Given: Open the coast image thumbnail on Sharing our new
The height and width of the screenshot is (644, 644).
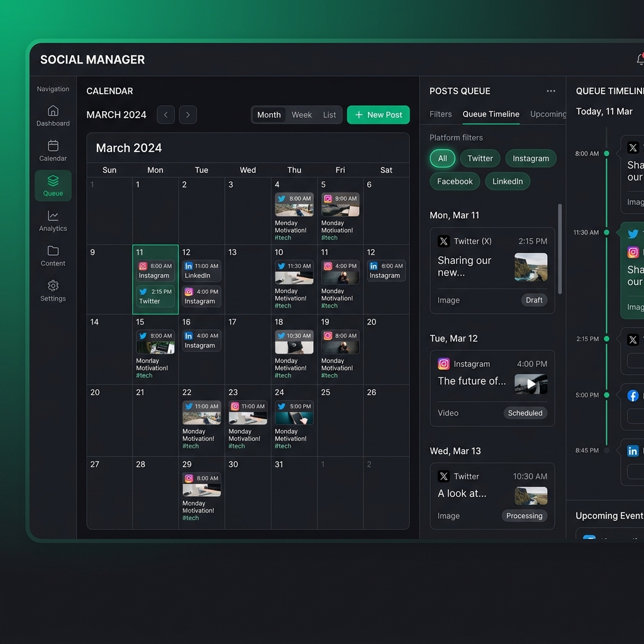Looking at the screenshot, I should click(x=531, y=267).
